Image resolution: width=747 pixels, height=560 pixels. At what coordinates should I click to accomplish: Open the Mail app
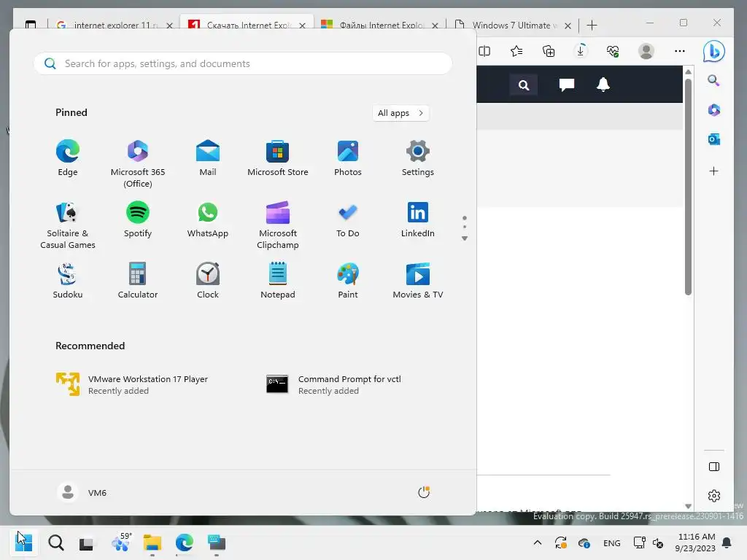(x=208, y=158)
